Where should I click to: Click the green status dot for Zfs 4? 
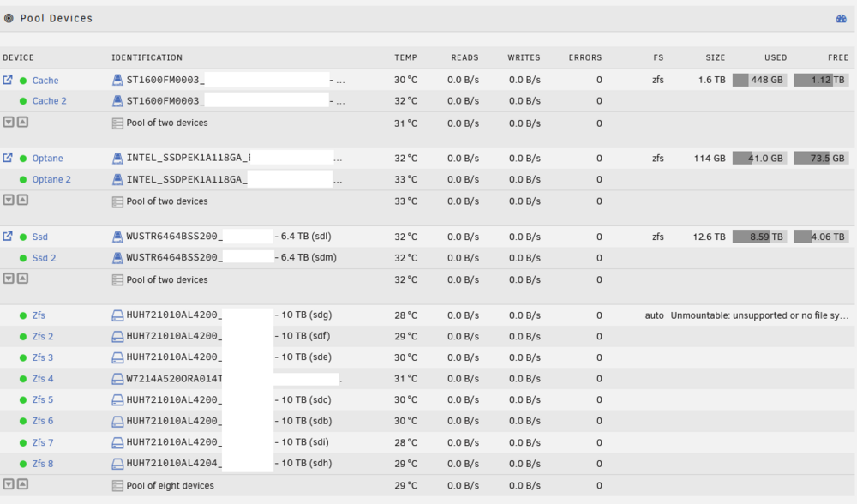pyautogui.click(x=23, y=379)
